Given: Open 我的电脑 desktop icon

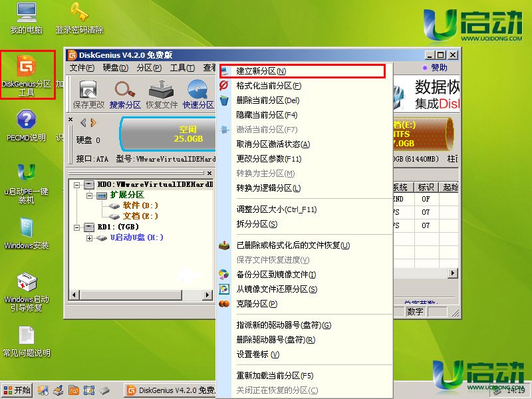Looking at the screenshot, I should tap(27, 18).
